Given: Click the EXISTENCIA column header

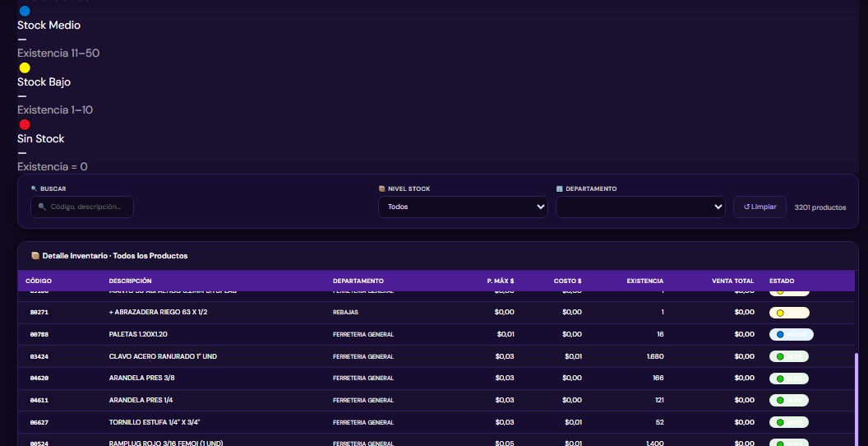Looking at the screenshot, I should click(x=645, y=281).
